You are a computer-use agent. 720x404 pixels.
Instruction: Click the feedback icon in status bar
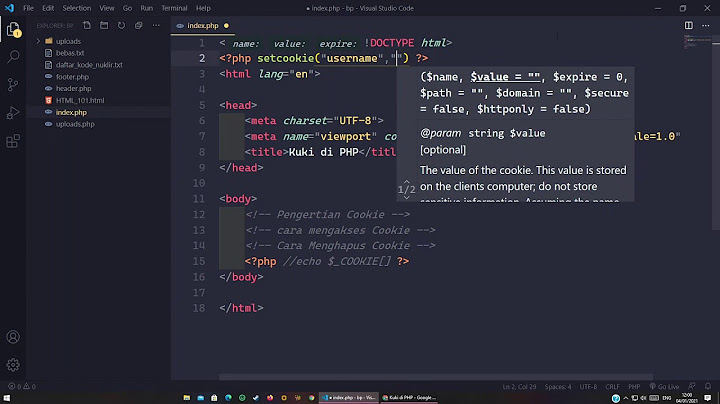point(692,387)
